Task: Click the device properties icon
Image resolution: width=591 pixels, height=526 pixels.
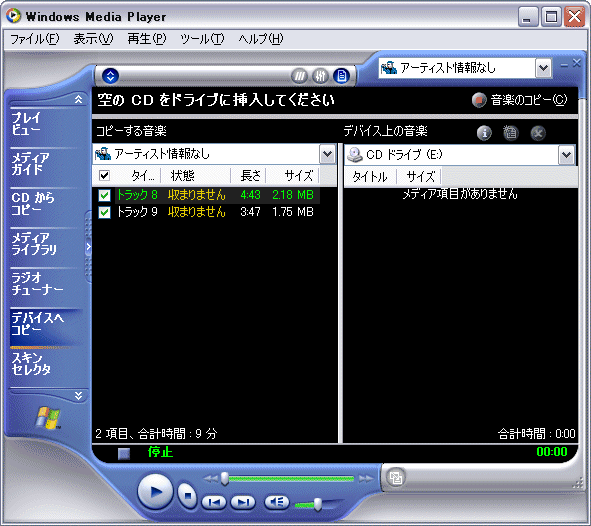Action: 511,133
